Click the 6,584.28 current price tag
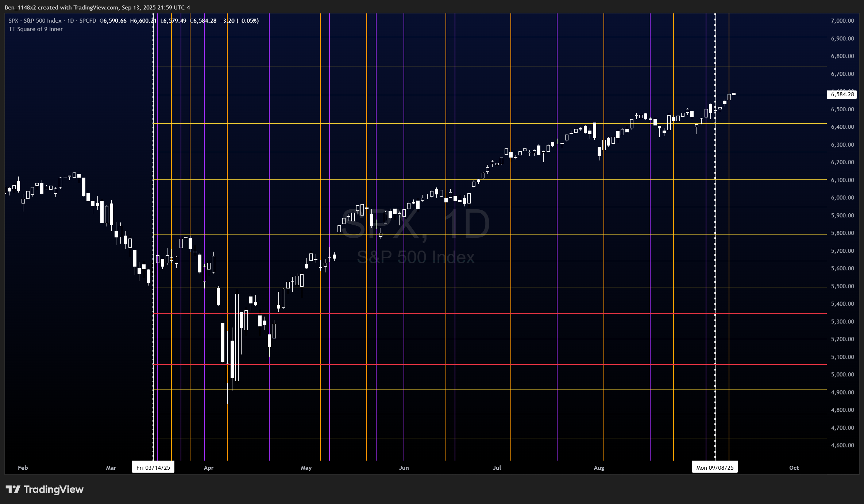The image size is (864, 504). click(842, 94)
